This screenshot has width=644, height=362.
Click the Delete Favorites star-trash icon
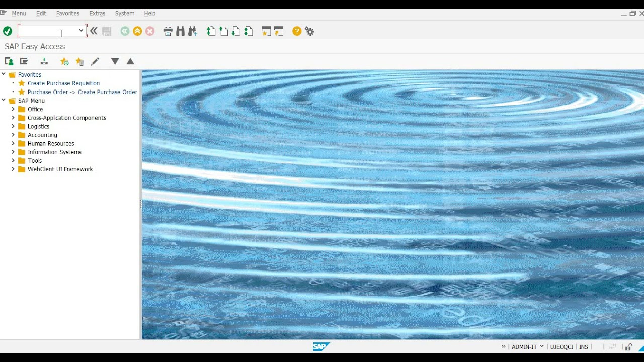coord(79,61)
